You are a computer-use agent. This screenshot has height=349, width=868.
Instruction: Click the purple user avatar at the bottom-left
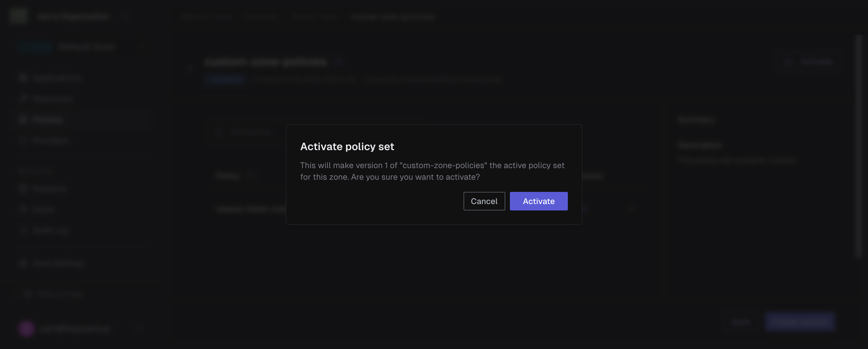tap(27, 328)
